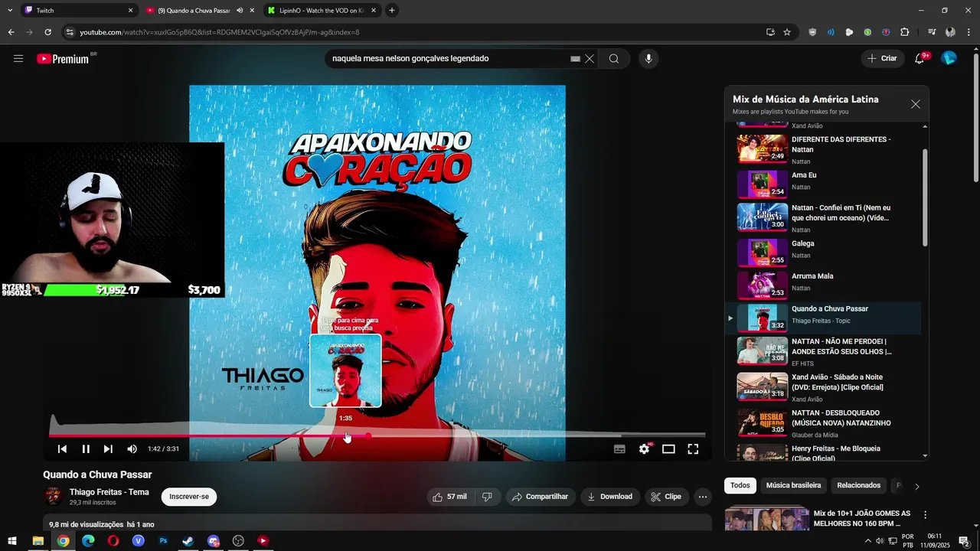Image resolution: width=980 pixels, height=551 pixels.
Task: Close the Mix de Música playlist panel
Action: [915, 104]
